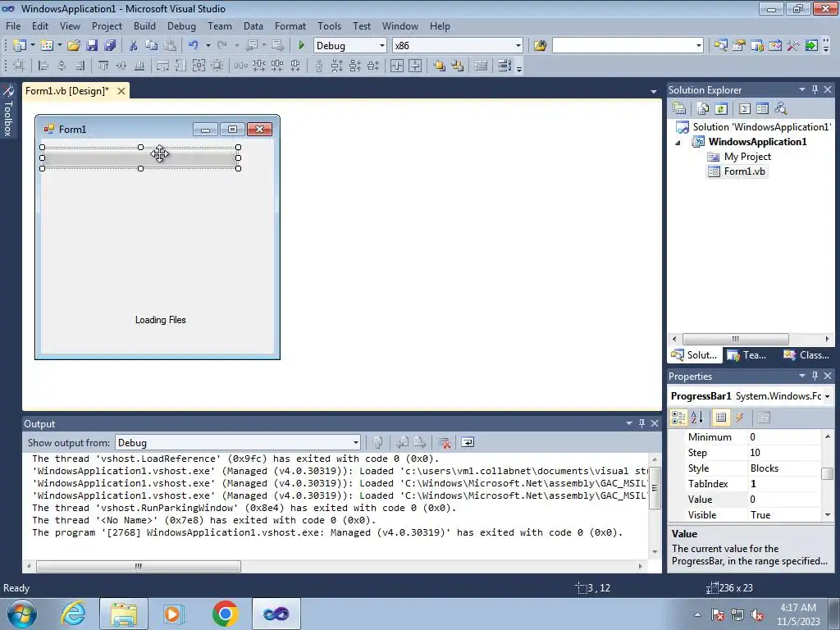Click the Style property value Blocks
Viewport: 840px width, 630px height.
click(x=783, y=468)
